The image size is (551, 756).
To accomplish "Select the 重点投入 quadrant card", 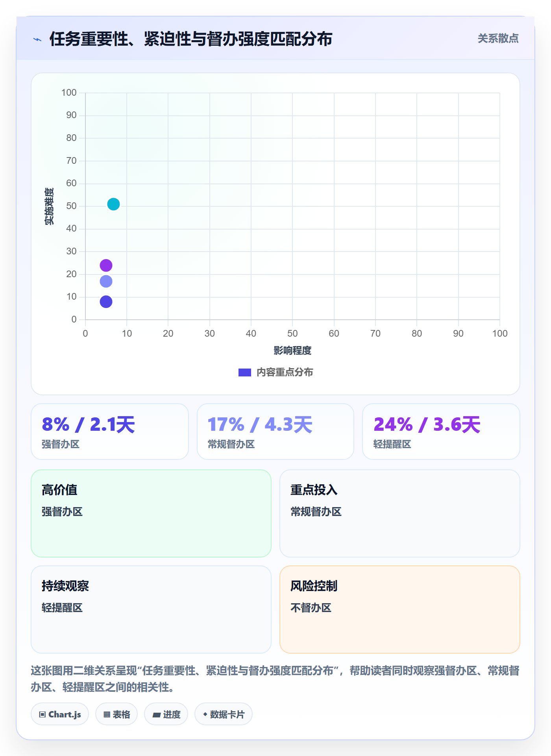I will click(x=400, y=513).
